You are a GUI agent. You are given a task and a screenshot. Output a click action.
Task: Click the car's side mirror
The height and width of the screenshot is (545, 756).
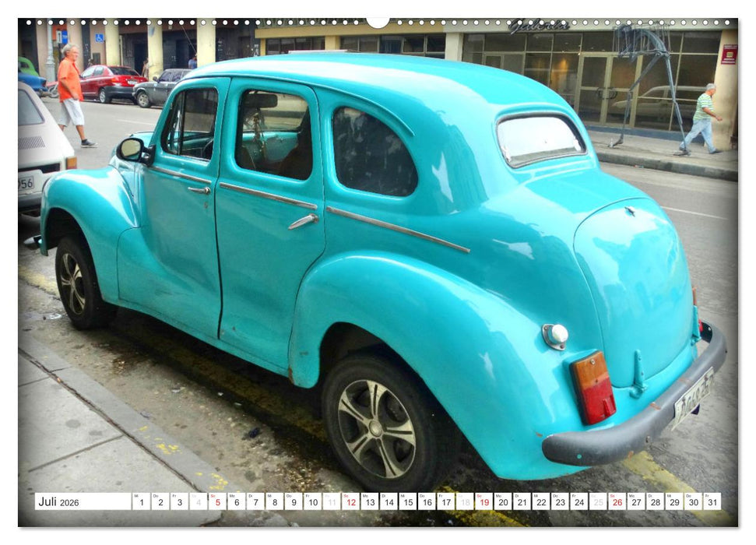[131, 149]
